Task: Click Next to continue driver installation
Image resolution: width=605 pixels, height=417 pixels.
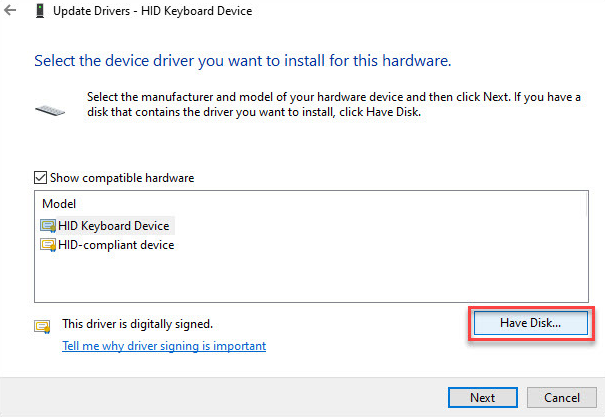Action: pos(483,397)
